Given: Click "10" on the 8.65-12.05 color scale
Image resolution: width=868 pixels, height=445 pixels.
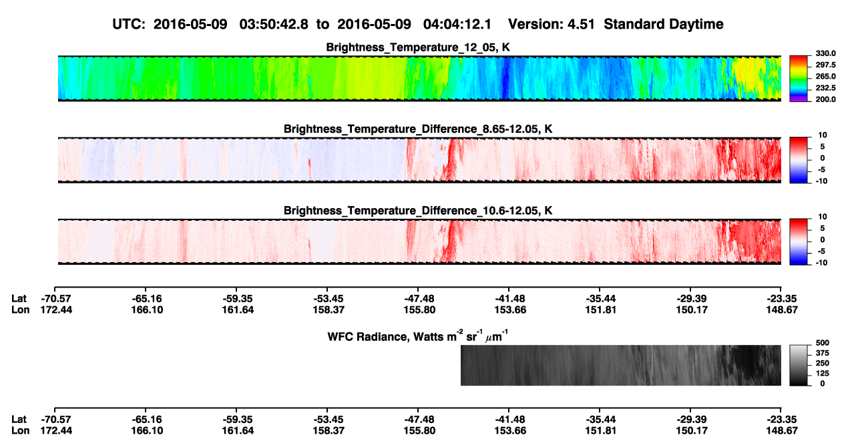Looking at the screenshot, I should pos(822,135).
